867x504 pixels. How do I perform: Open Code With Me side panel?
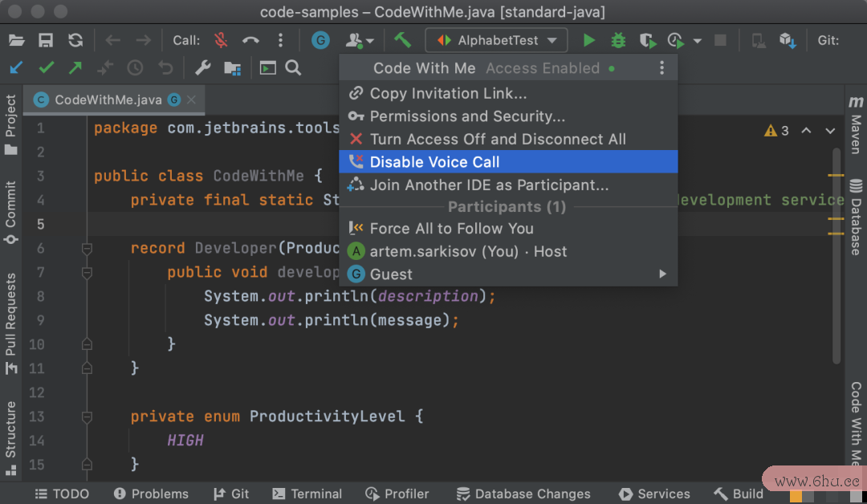point(856,425)
